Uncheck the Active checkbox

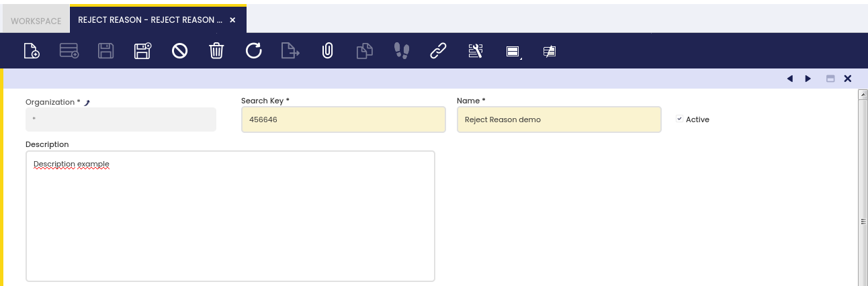point(679,119)
